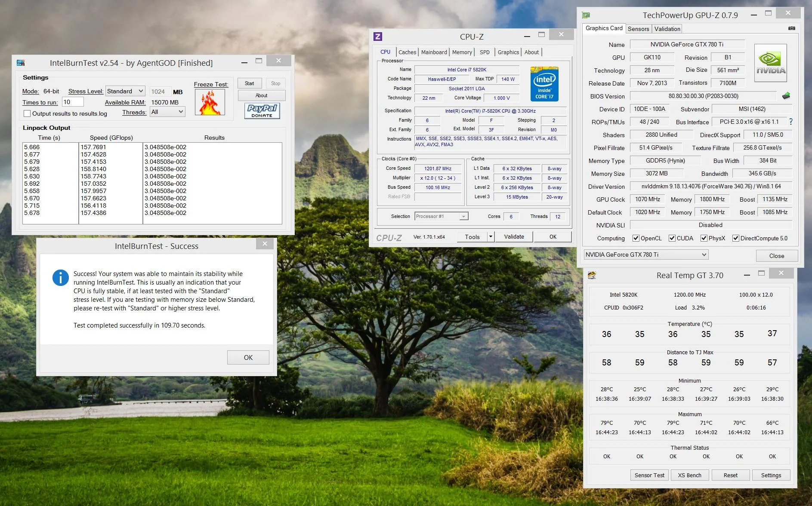Click the Bus Interface question mark icon
The image size is (812, 506).
[790, 122]
